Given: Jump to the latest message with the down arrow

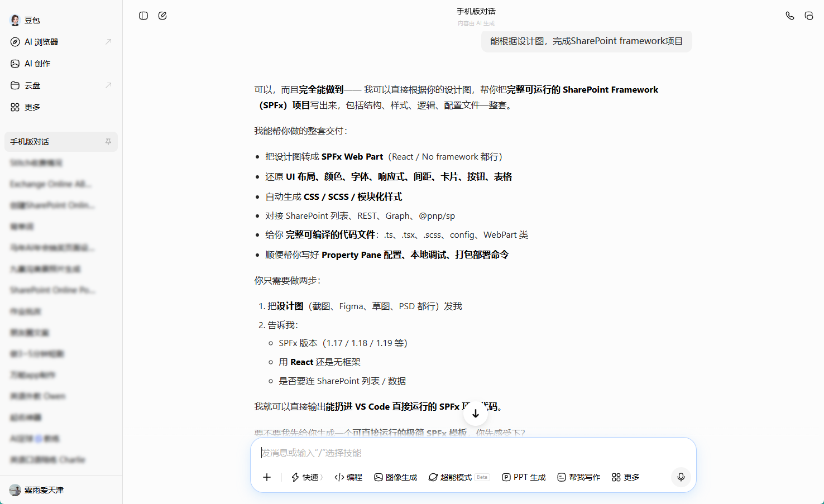Looking at the screenshot, I should 476,414.
